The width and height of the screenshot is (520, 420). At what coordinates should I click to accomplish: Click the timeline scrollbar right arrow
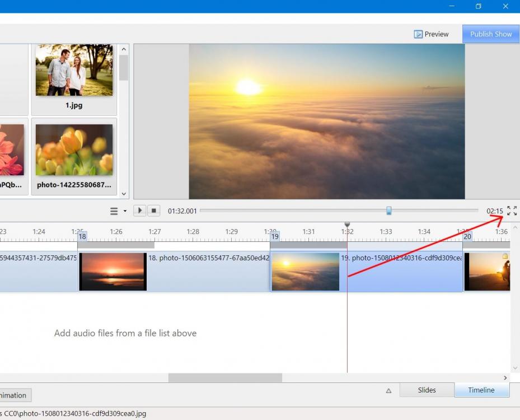(x=505, y=378)
